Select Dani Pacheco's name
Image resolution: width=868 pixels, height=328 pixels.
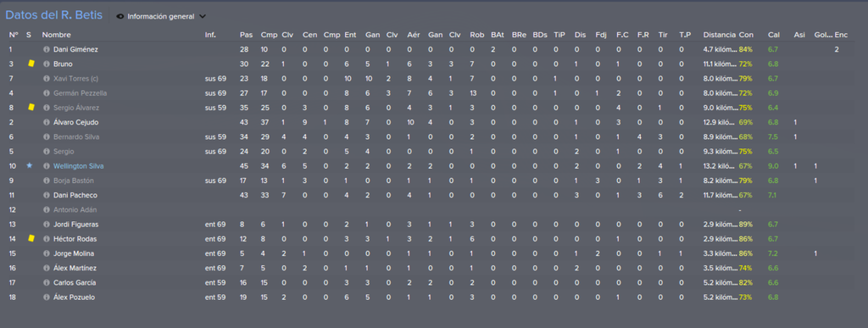tap(75, 195)
